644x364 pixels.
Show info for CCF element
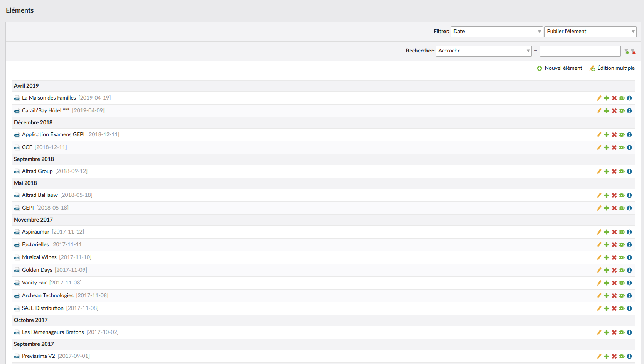click(629, 147)
